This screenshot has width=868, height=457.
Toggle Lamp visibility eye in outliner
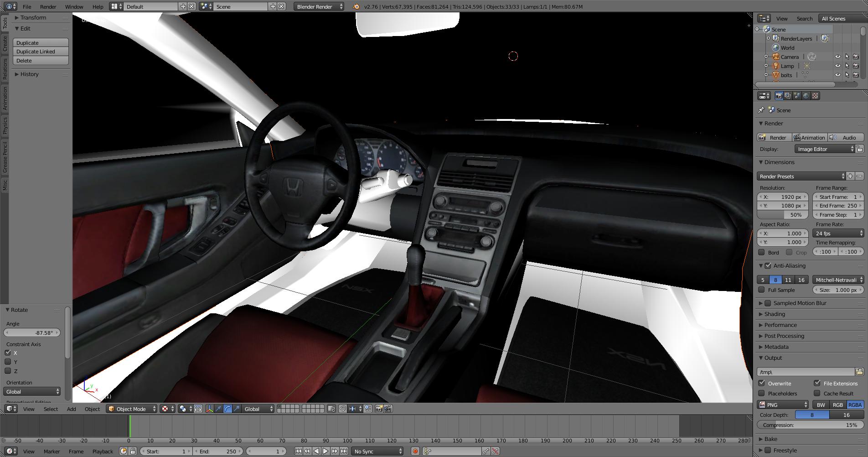tap(838, 66)
